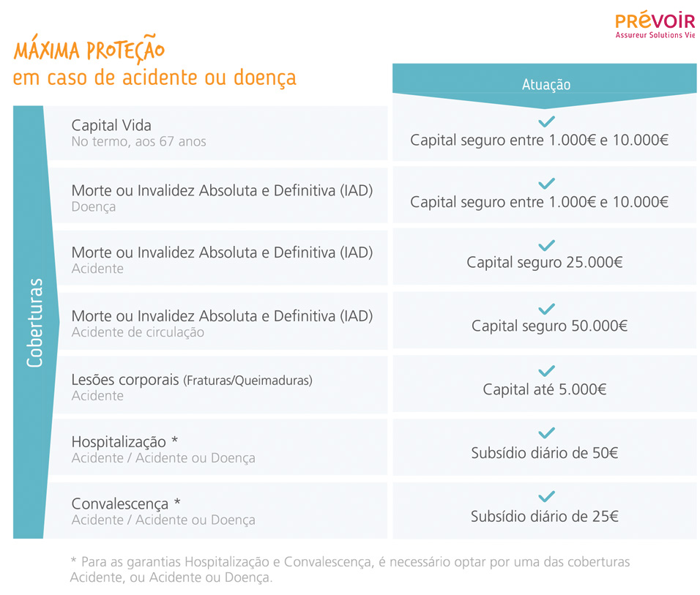The height and width of the screenshot is (595, 700).
Task: Click the Subsídio diário de 50€ text
Action: pos(545,453)
